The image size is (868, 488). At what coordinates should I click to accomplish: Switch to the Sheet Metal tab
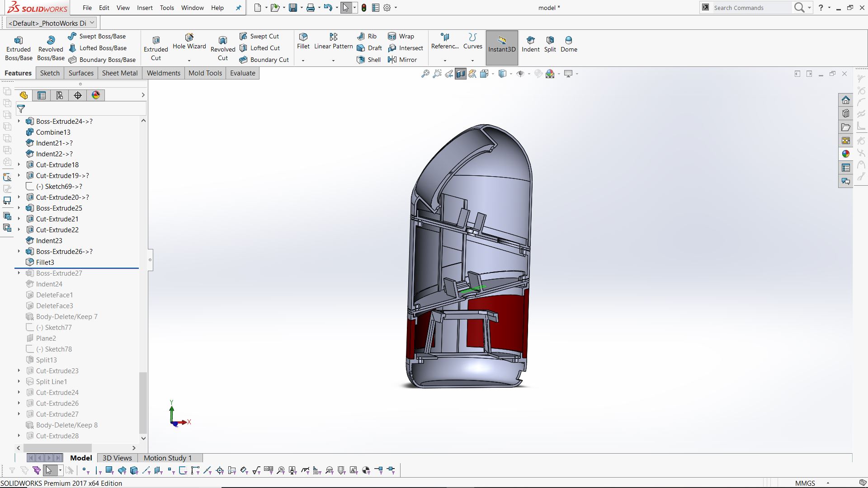click(x=120, y=73)
